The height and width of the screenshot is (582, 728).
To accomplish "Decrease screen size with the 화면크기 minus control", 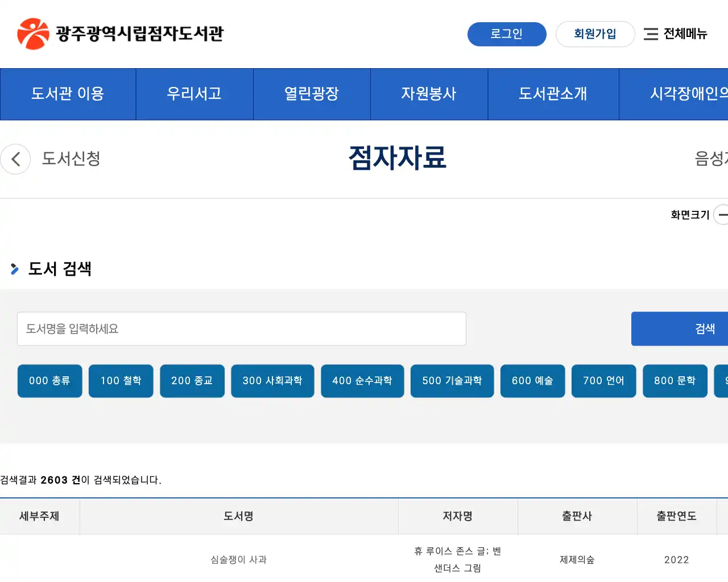I will 723,215.
